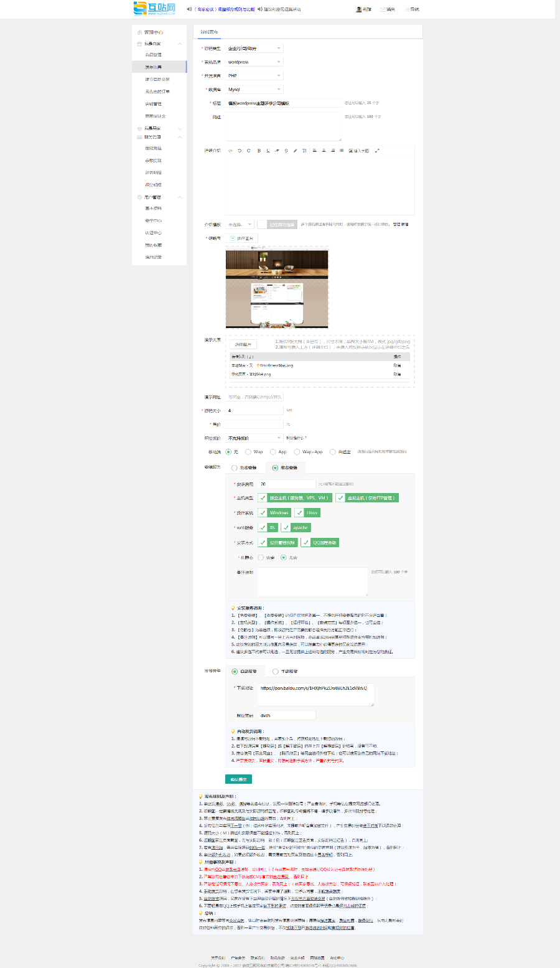Toggle strikethrough S in the editor
The image size is (560, 968).
pyautogui.click(x=286, y=151)
